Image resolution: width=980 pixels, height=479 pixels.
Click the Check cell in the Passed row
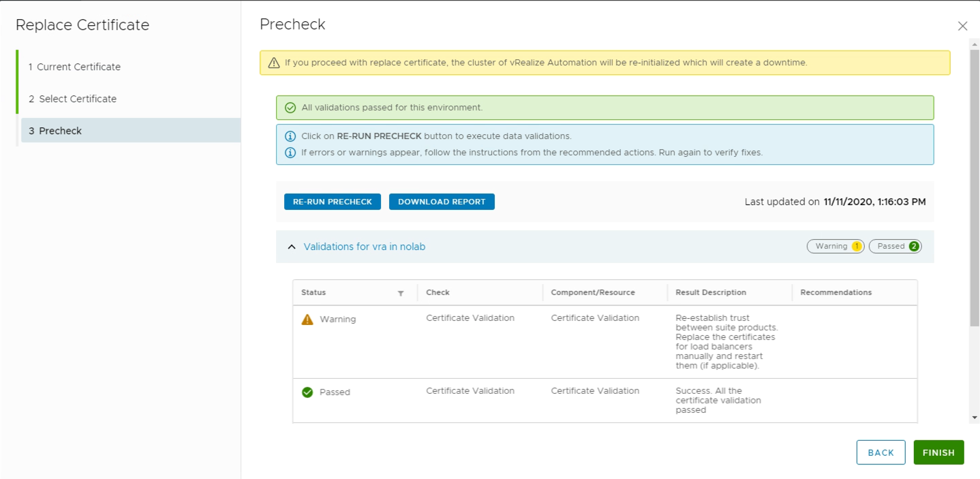(x=470, y=391)
